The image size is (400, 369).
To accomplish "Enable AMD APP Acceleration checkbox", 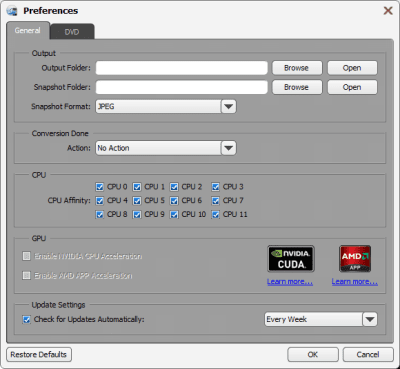I will click(x=26, y=276).
